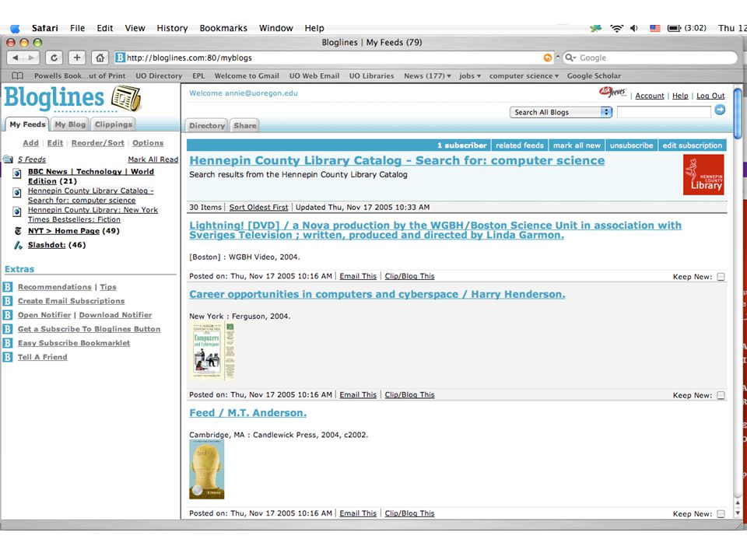Open the Share tab
747x560 pixels.
245,126
